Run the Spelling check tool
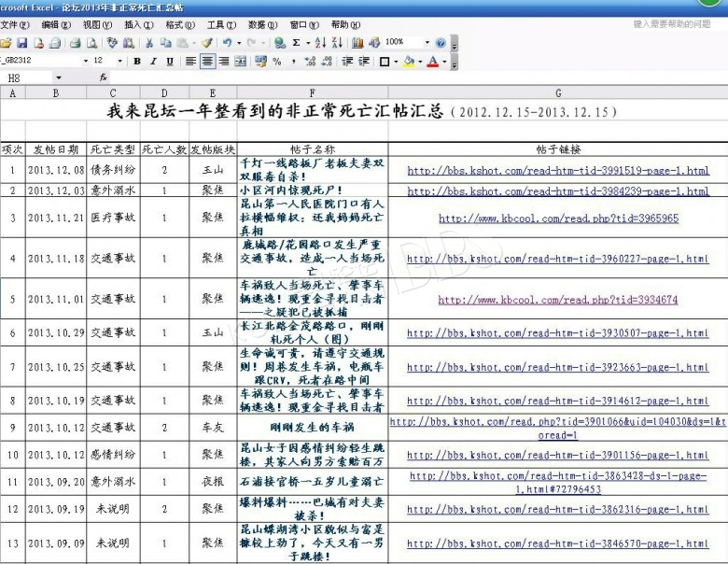 (x=112, y=43)
